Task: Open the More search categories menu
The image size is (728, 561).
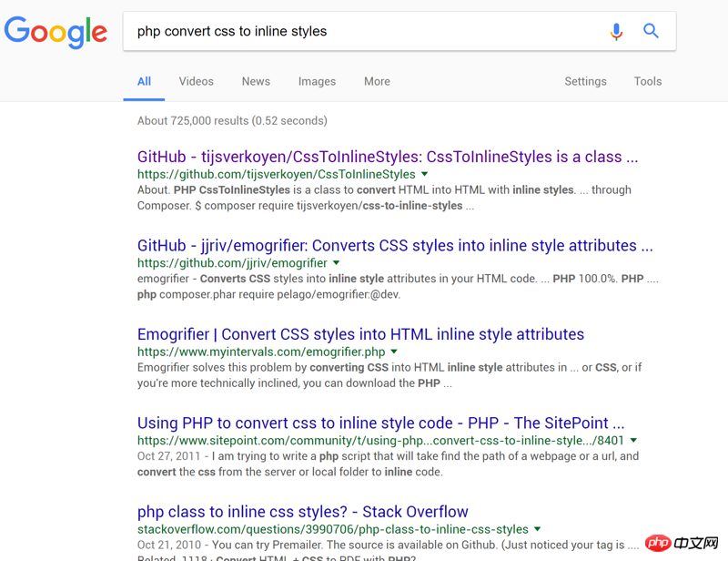Action: (377, 81)
